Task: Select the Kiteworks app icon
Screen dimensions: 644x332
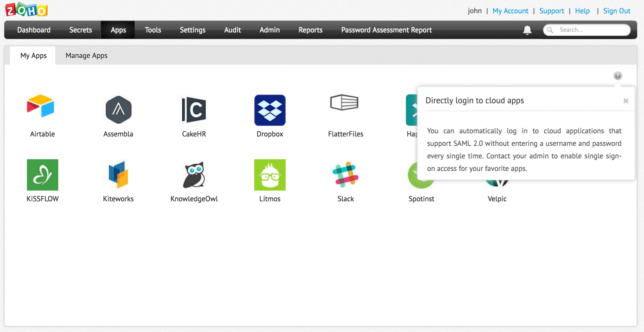Action: pos(118,175)
